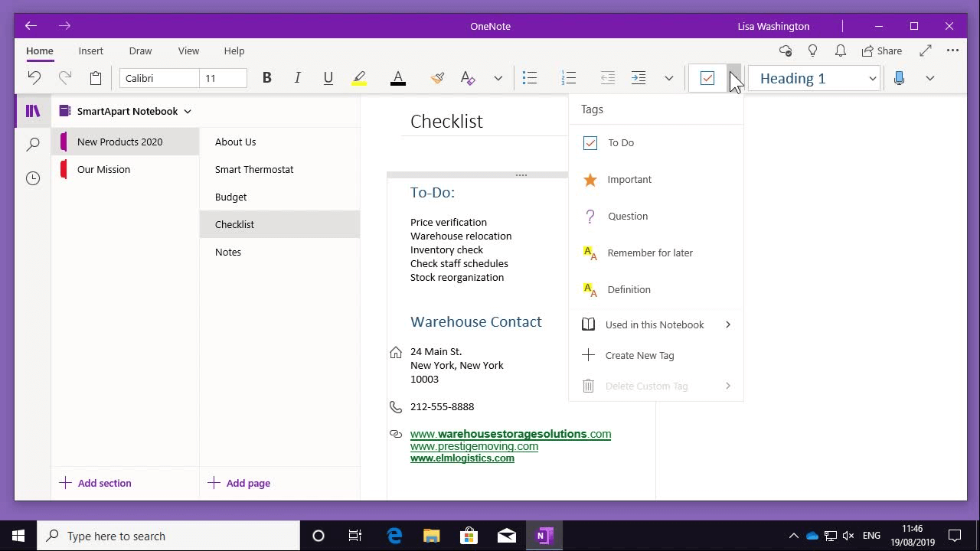Click Create New Tag
Screen dimensions: 980x551
point(639,355)
